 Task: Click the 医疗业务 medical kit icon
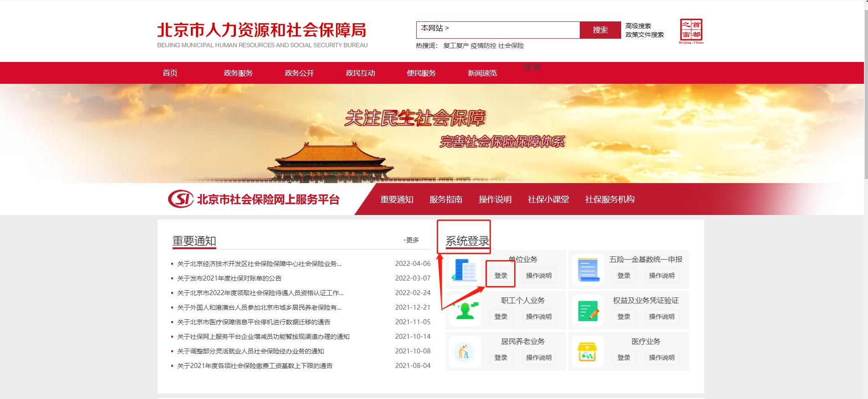click(x=588, y=351)
